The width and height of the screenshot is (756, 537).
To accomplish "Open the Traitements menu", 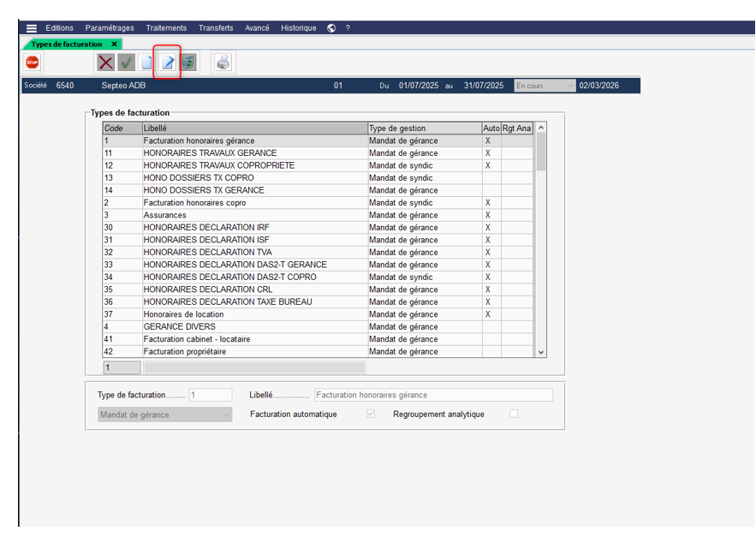I will pos(166,28).
